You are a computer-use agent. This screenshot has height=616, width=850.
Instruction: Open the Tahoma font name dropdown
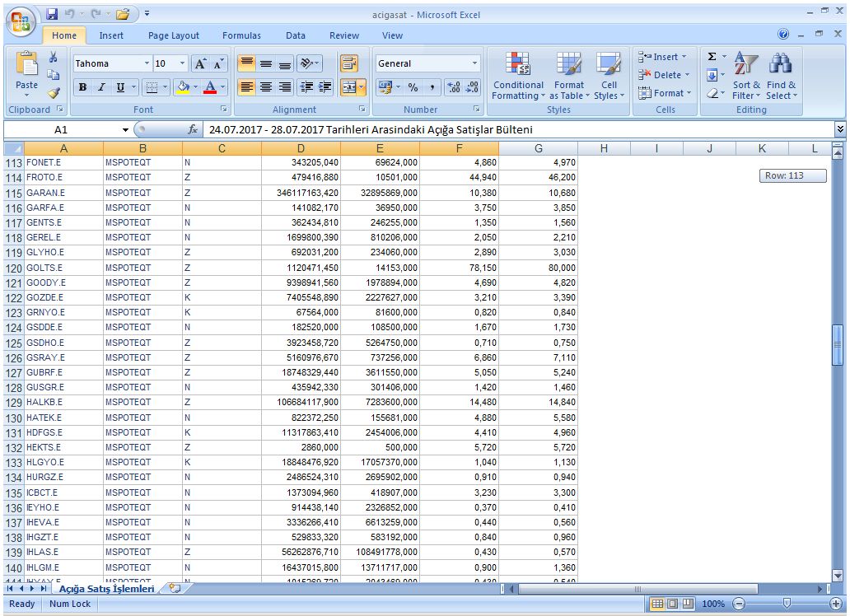(147, 63)
